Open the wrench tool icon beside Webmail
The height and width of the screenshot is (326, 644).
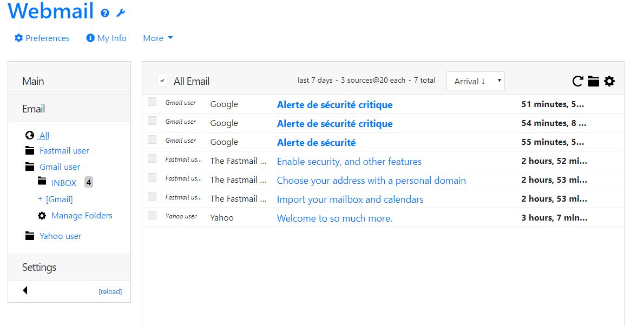point(121,13)
